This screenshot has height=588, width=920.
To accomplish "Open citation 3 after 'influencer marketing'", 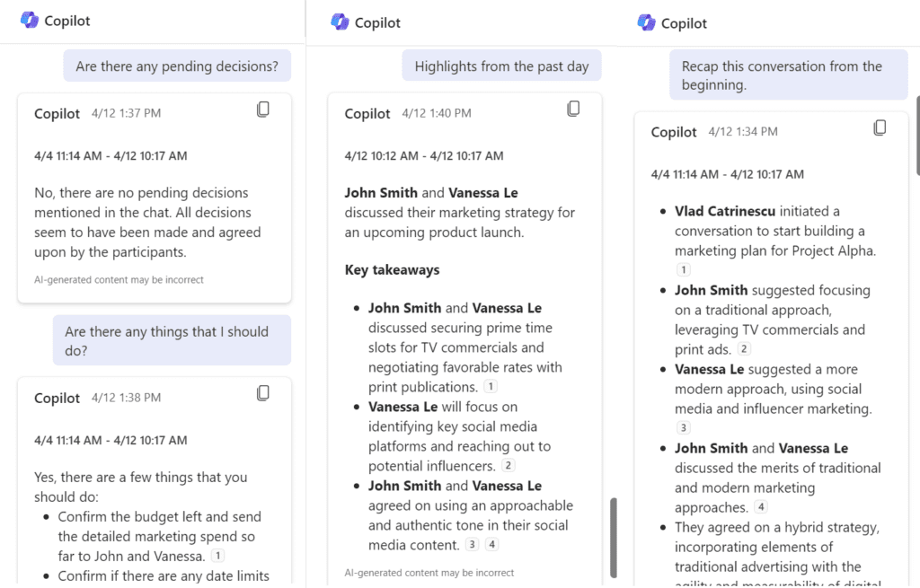I will click(x=683, y=427).
